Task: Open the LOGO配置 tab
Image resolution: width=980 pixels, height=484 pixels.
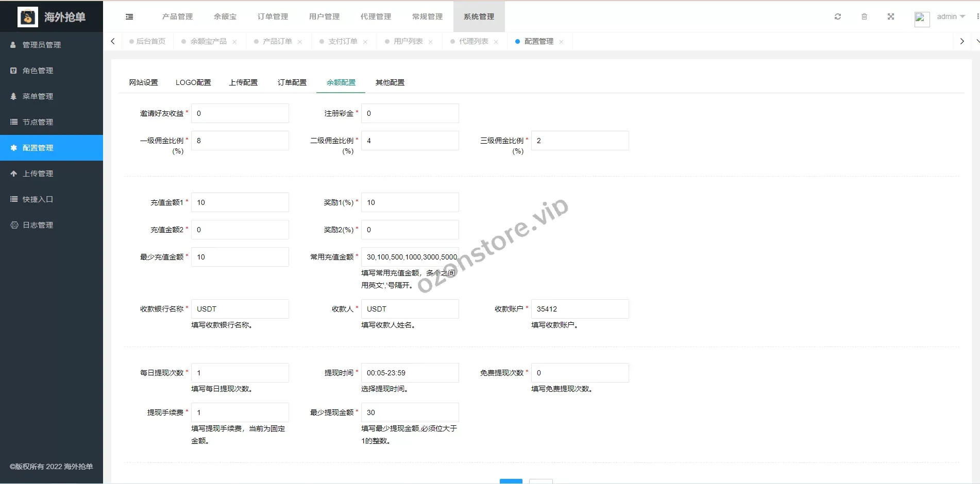Action: [193, 82]
